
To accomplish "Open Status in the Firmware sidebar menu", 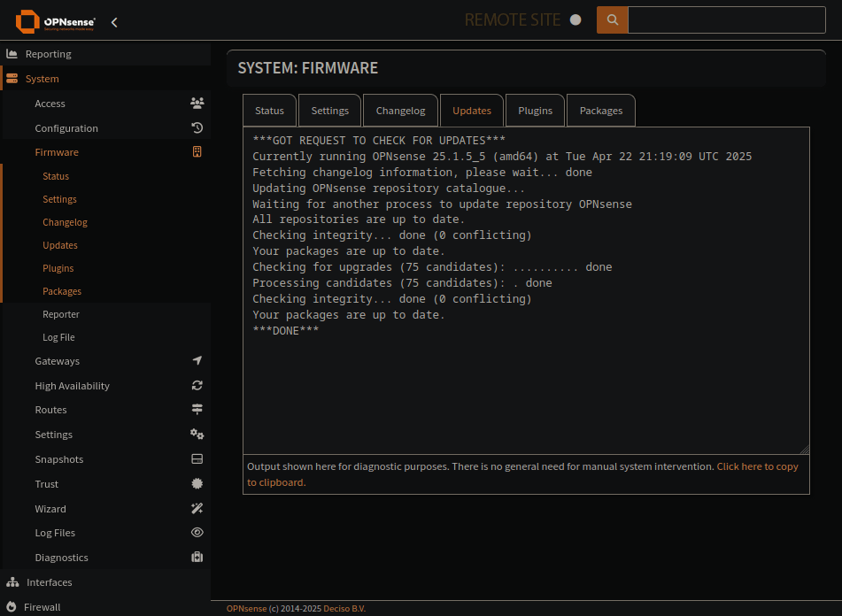I will [x=56, y=176].
